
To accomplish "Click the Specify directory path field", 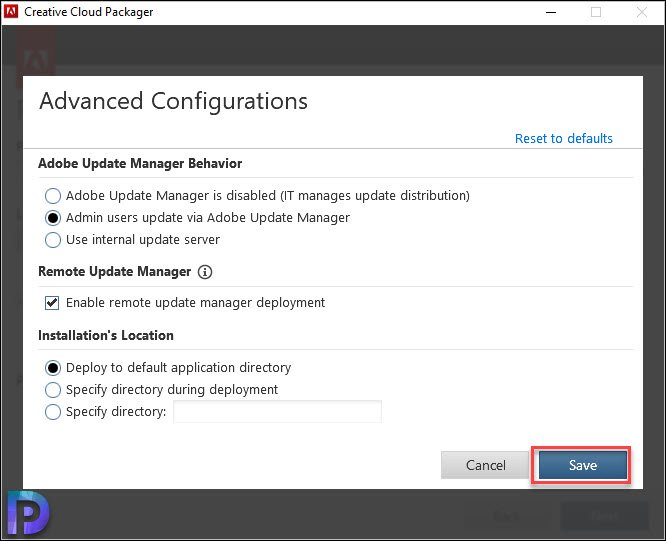I will coord(277,411).
